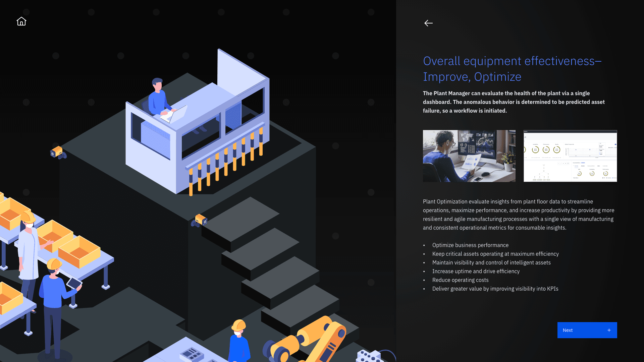644x362 pixels.
Task: Click the security camera near the stairs
Action: coord(200,220)
